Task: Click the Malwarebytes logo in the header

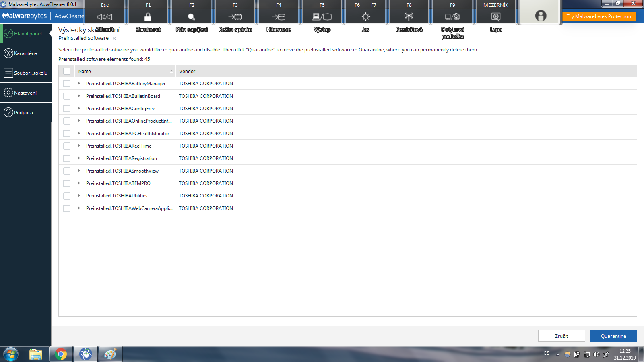Action: pyautogui.click(x=25, y=16)
